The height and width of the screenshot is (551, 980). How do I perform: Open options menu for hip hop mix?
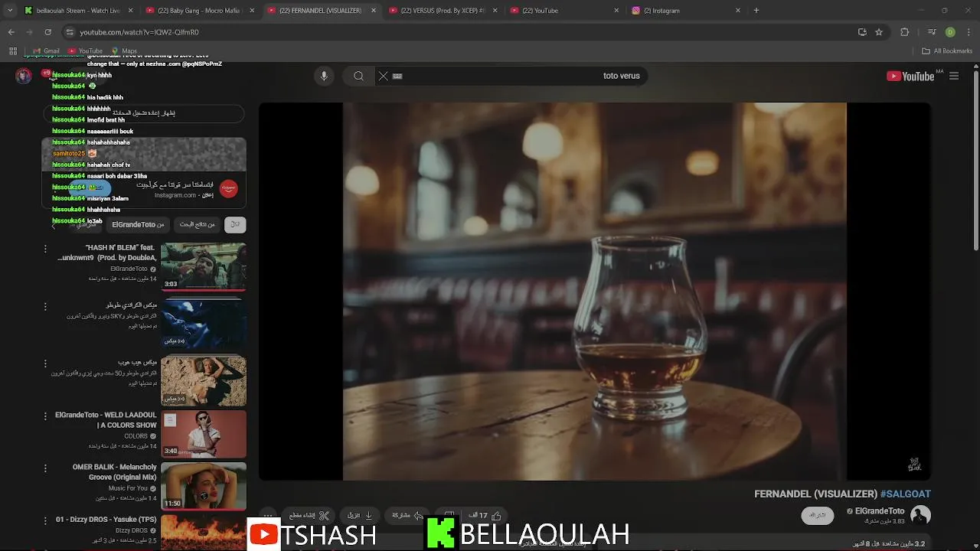pyautogui.click(x=45, y=364)
